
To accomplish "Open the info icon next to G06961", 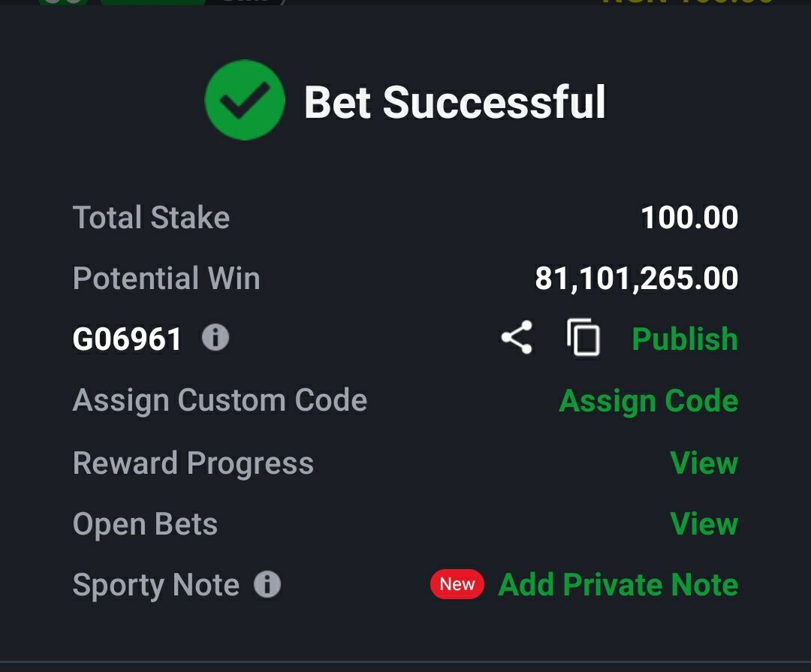I will click(x=216, y=337).
